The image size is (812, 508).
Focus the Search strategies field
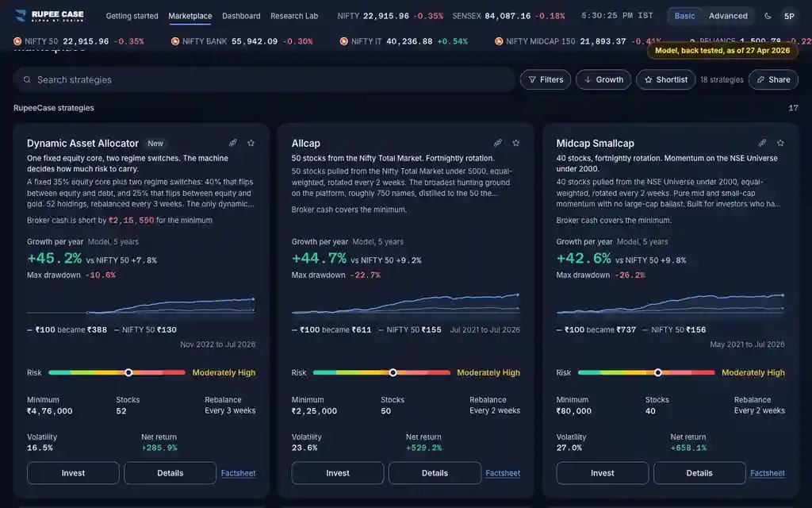point(264,80)
